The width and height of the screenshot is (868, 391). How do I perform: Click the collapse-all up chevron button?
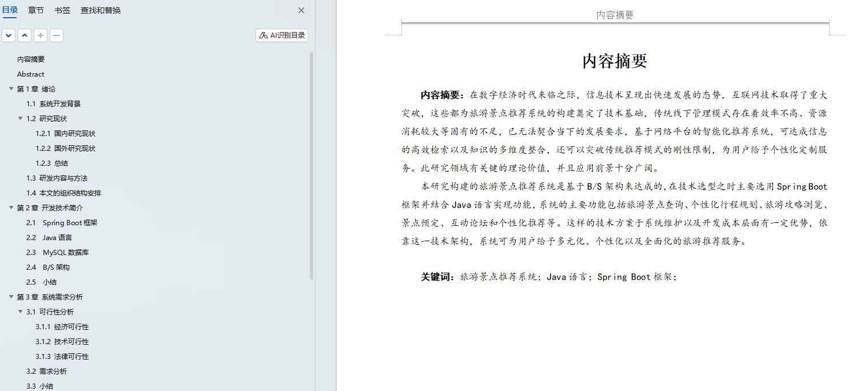tap(25, 35)
